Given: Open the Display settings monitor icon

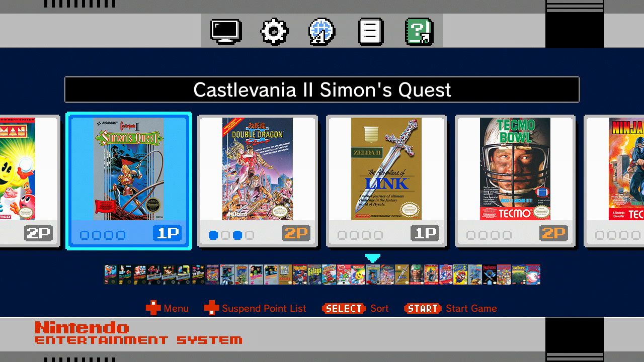Looking at the screenshot, I should coord(226,31).
